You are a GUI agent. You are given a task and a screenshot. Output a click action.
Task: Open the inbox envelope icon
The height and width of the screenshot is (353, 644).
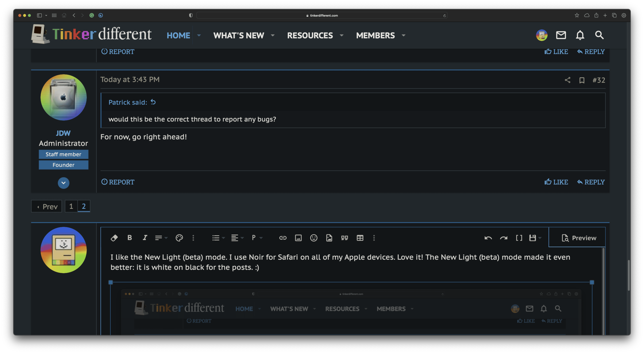point(561,35)
